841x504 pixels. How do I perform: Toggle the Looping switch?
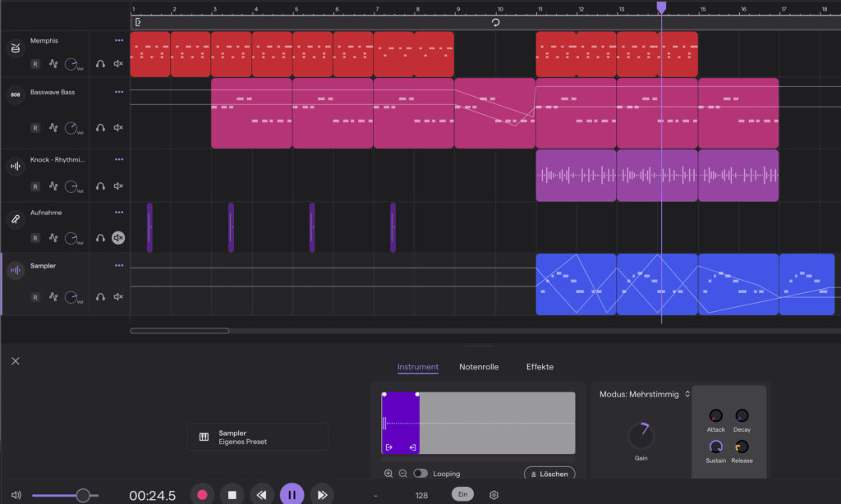[420, 474]
